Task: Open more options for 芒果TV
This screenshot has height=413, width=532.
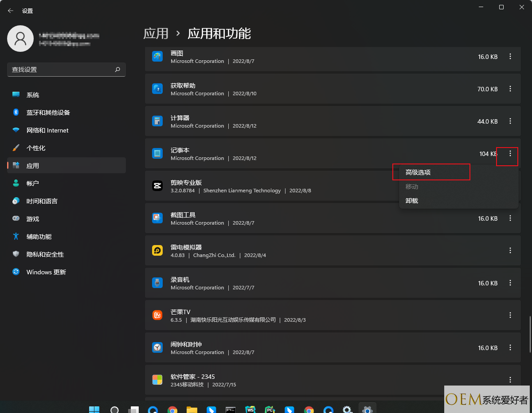Action: [510, 315]
